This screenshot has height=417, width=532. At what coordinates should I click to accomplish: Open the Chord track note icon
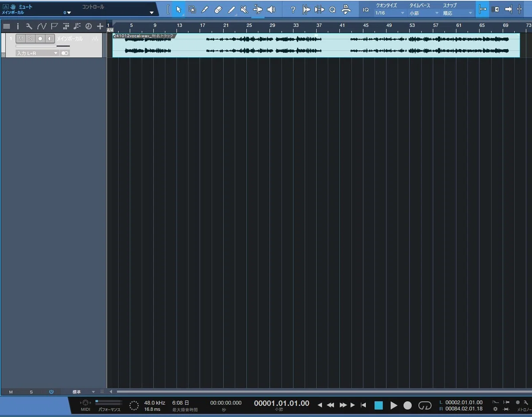(x=77, y=26)
